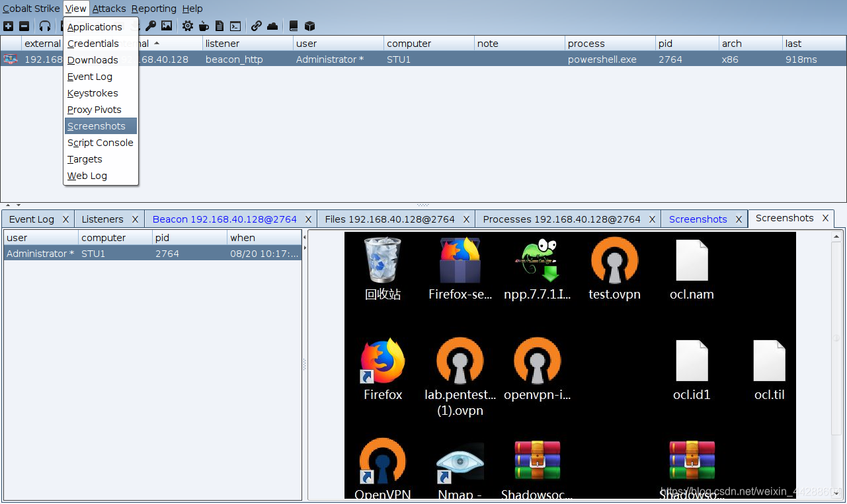The image size is (847, 504).
Task: Open the Attacks menu
Action: coord(109,9)
